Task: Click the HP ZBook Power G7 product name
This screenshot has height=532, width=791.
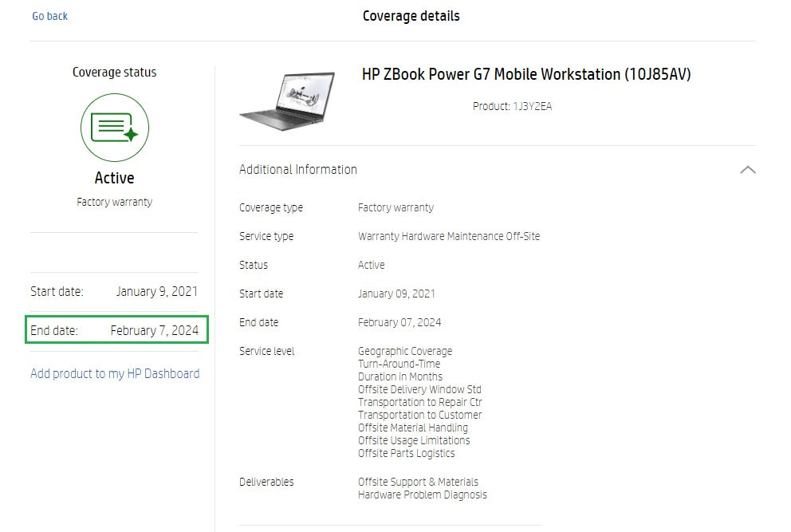Action: click(x=526, y=74)
